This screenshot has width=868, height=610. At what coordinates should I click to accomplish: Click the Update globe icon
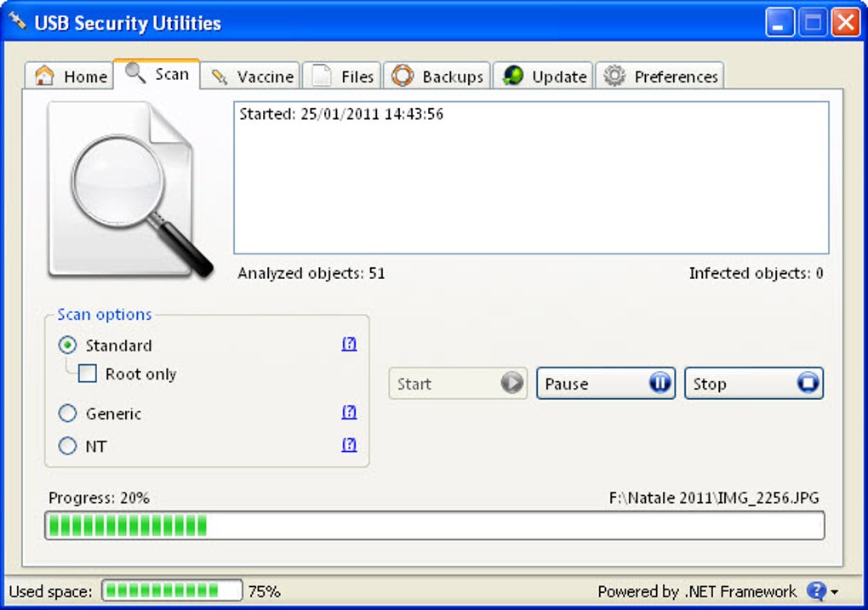[511, 75]
